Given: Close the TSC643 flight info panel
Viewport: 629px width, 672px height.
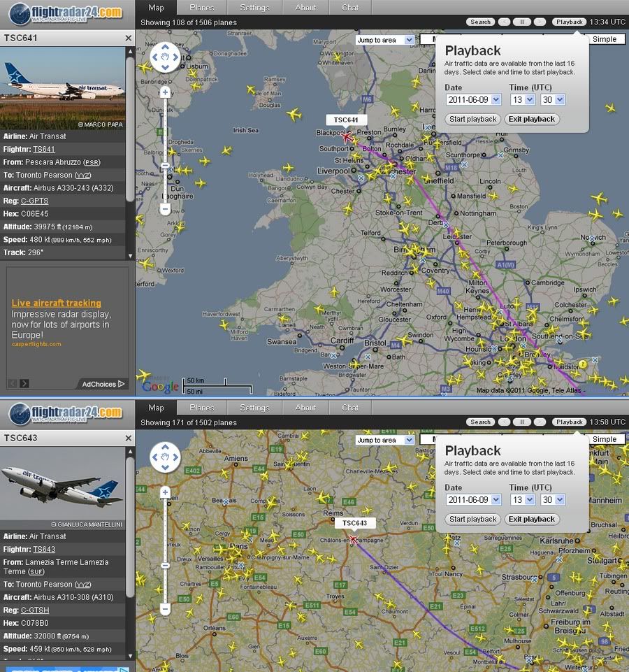Looking at the screenshot, I should pyautogui.click(x=128, y=438).
